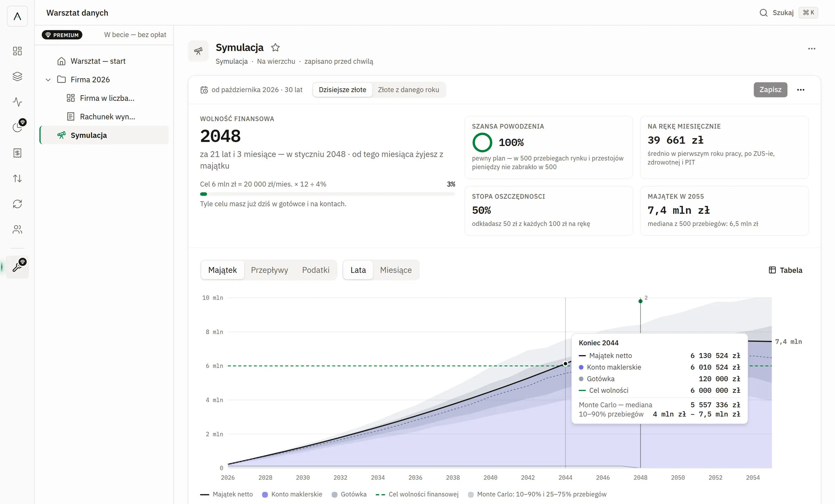Image resolution: width=835 pixels, height=504 pixels.
Task: Open the dollar receipt sidebar icon
Action: coord(17,153)
